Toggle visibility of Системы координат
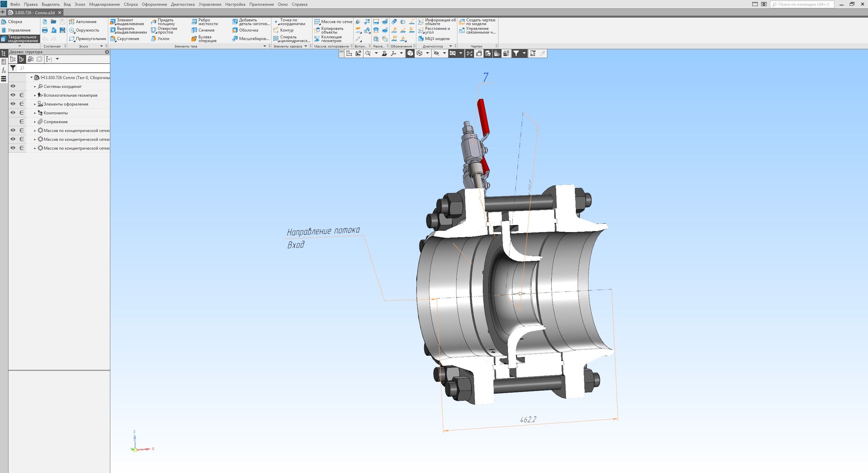 click(13, 86)
